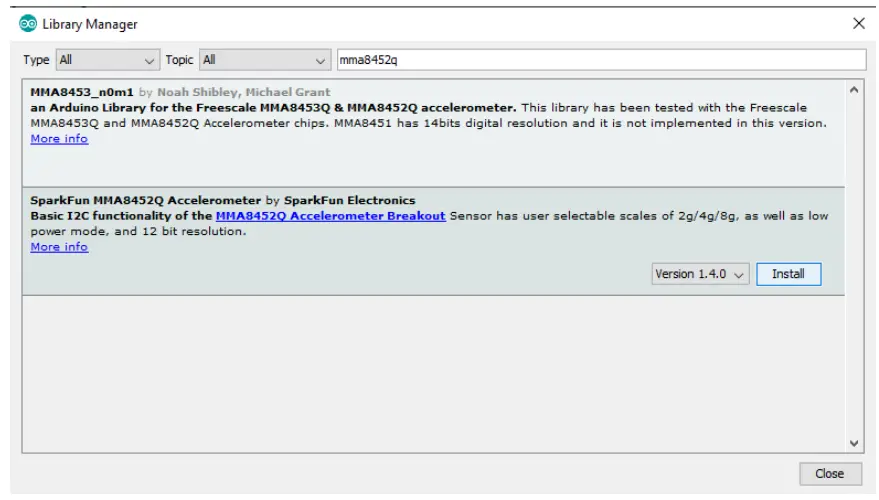
Task: Open the Topic filter dropdown
Action: [264, 60]
